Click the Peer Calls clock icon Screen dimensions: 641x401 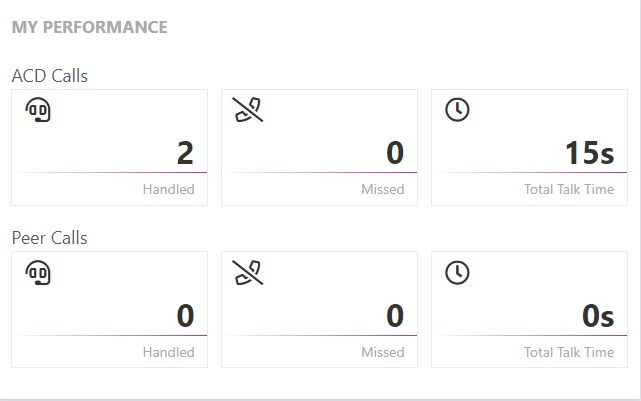(457, 273)
